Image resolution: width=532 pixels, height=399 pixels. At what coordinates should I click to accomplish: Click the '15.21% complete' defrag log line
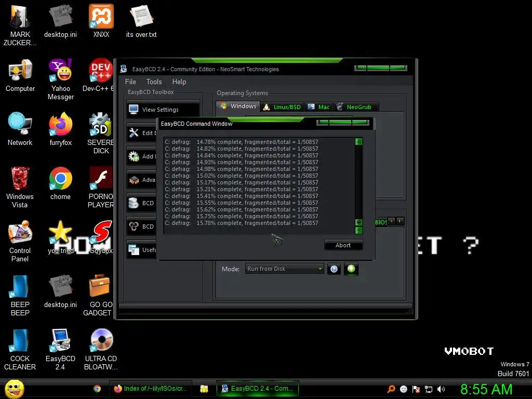(241, 189)
